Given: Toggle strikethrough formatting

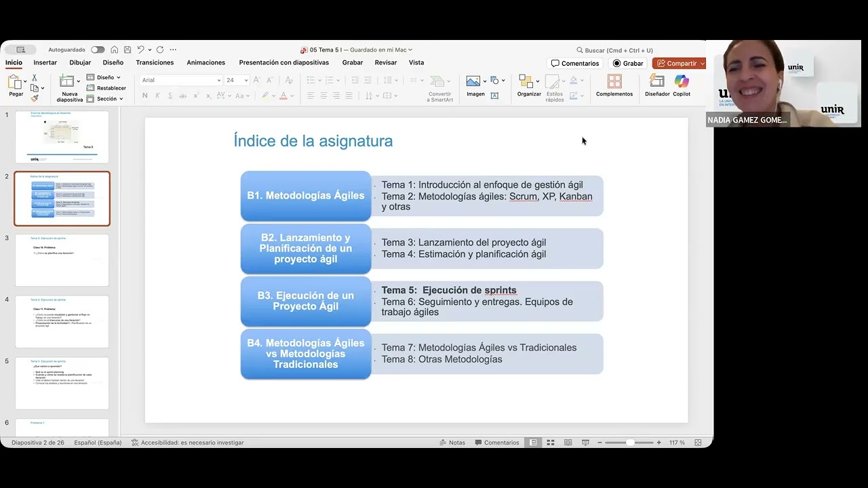Looking at the screenshot, I should pyautogui.click(x=182, y=96).
